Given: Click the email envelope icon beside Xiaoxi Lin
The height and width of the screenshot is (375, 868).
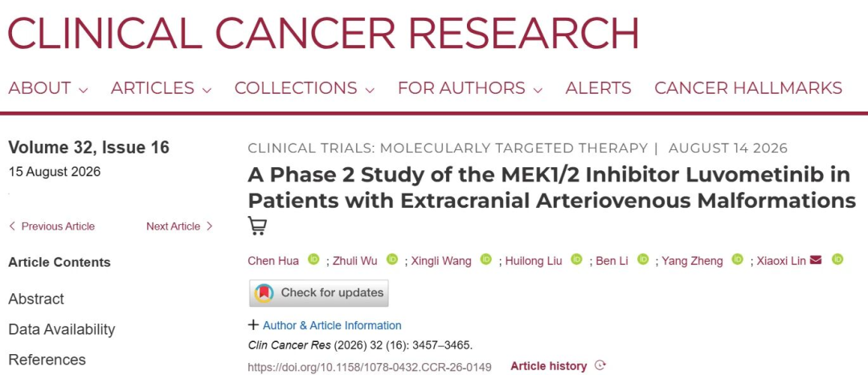Looking at the screenshot, I should click(816, 259).
